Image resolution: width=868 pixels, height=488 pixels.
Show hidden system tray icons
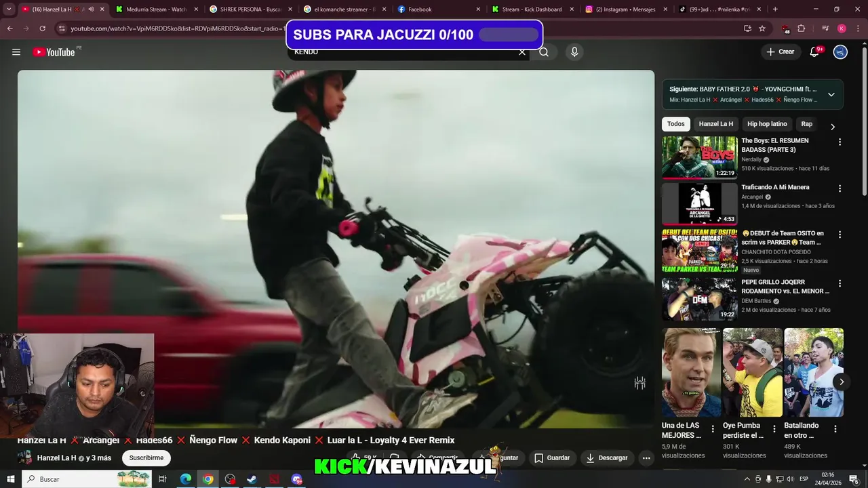(747, 479)
